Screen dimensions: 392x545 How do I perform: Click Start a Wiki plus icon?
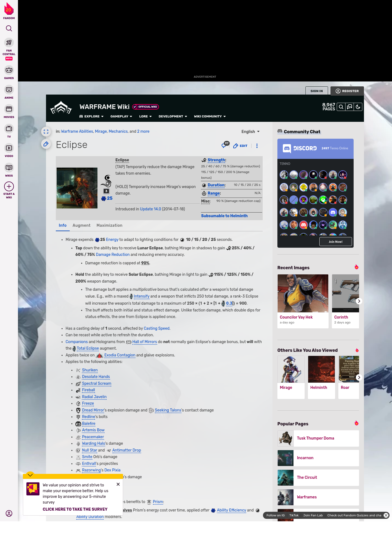click(9, 186)
